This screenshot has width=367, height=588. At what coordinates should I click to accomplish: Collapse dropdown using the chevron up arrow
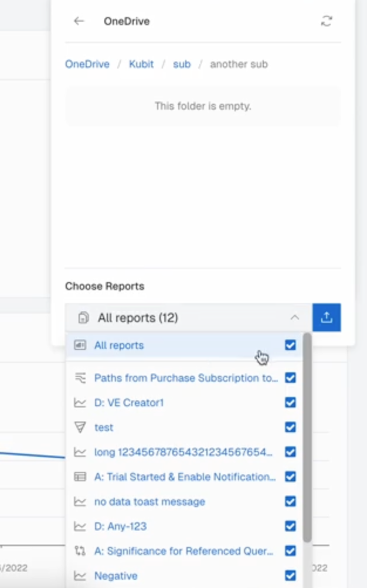(x=295, y=318)
